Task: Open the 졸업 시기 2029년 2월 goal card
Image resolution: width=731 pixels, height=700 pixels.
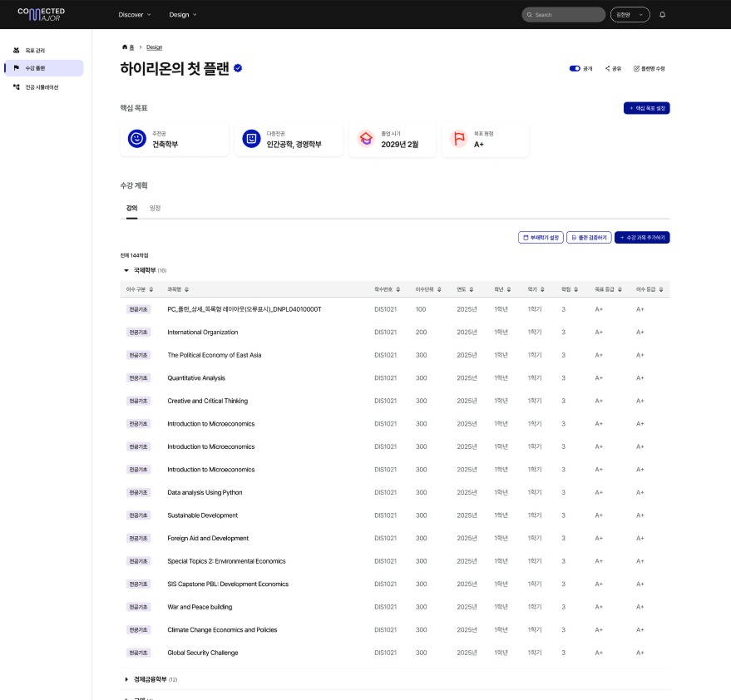Action: click(x=392, y=140)
